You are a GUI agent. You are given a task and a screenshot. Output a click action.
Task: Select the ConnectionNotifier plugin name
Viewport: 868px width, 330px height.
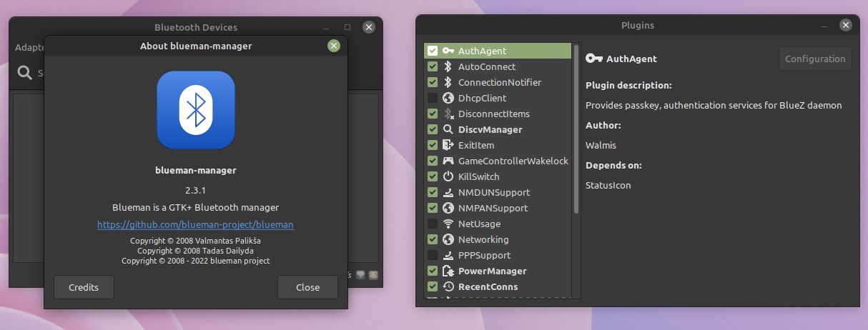pos(500,82)
